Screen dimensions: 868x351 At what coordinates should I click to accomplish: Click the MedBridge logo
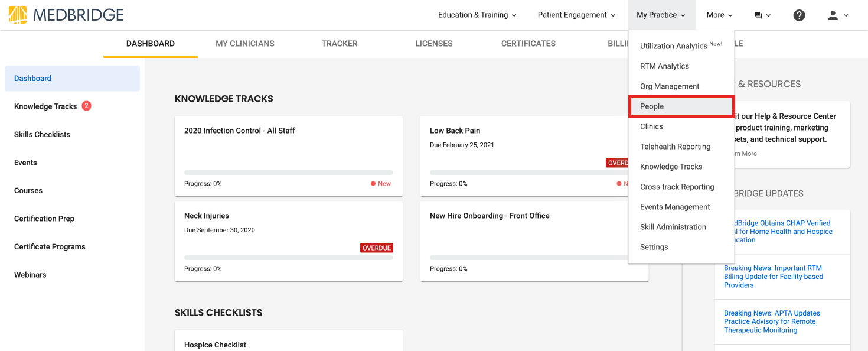click(x=66, y=15)
